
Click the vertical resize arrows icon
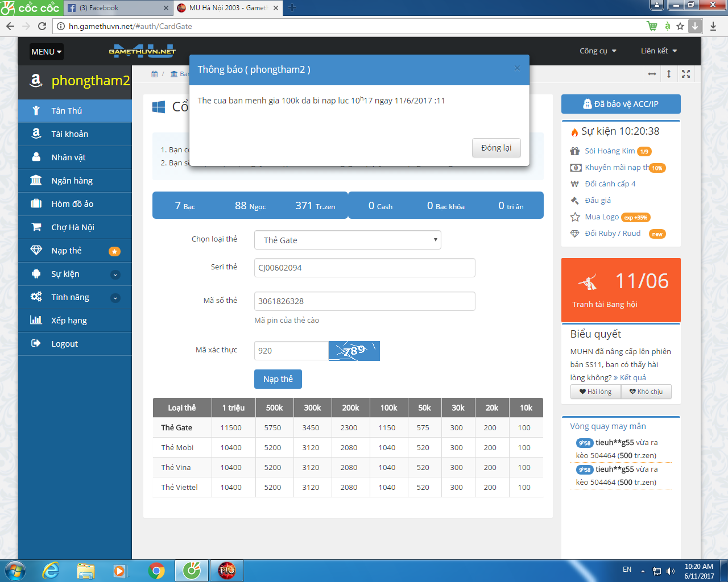click(x=669, y=74)
